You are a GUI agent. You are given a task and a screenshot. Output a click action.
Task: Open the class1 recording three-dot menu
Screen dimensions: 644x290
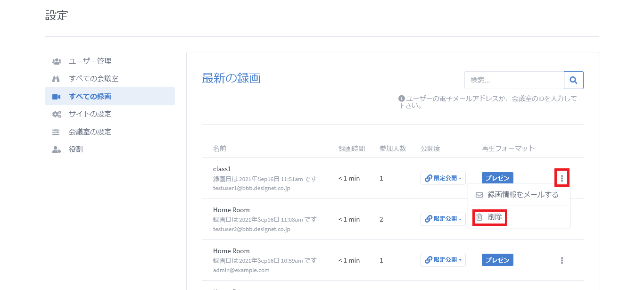561,178
